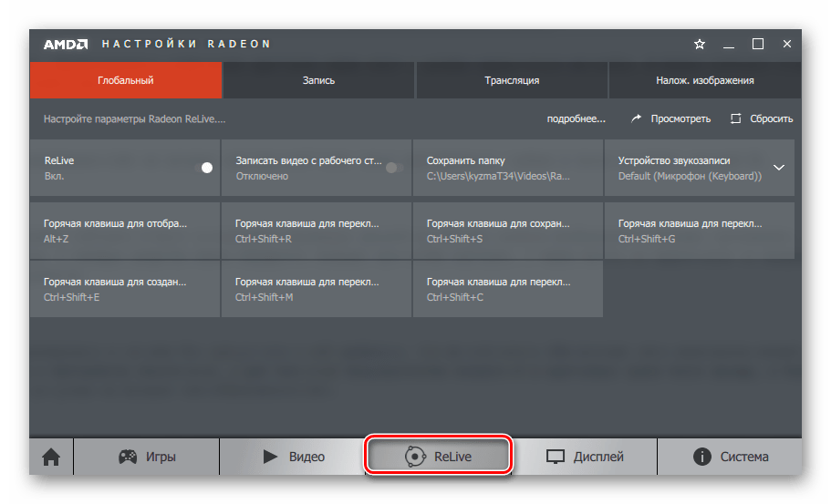Viewport: 831px width, 504px height.
Task: Click the info icon for Система
Action: point(701,457)
